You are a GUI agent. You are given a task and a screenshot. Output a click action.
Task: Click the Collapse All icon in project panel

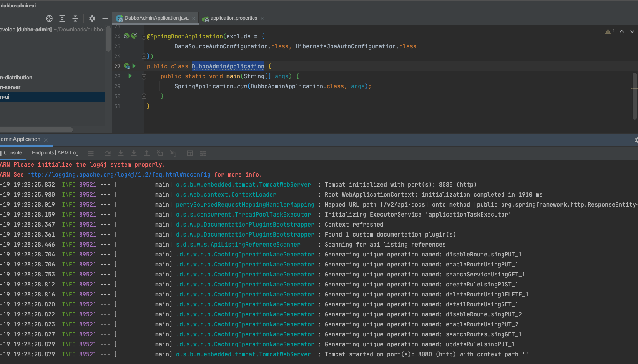coord(75,18)
